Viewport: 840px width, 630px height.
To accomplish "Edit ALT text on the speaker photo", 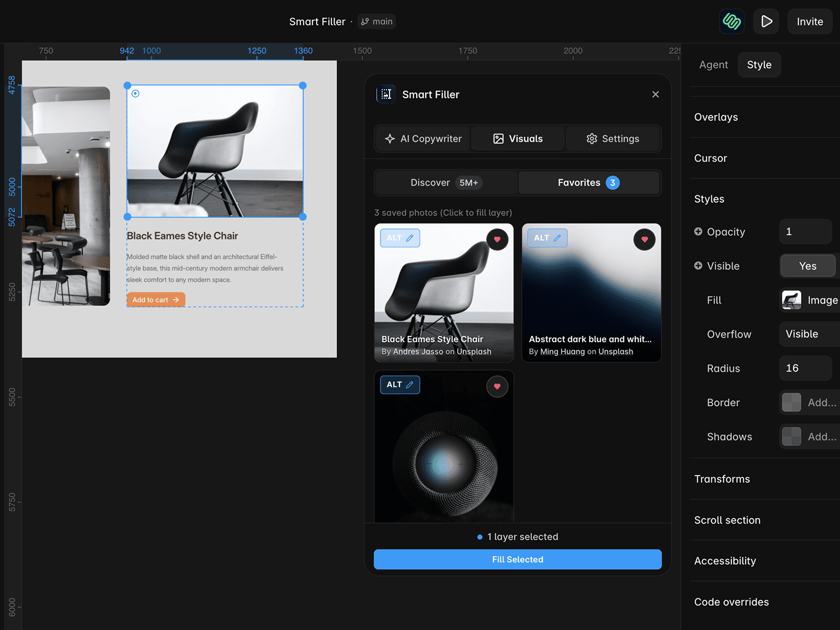I will click(400, 385).
